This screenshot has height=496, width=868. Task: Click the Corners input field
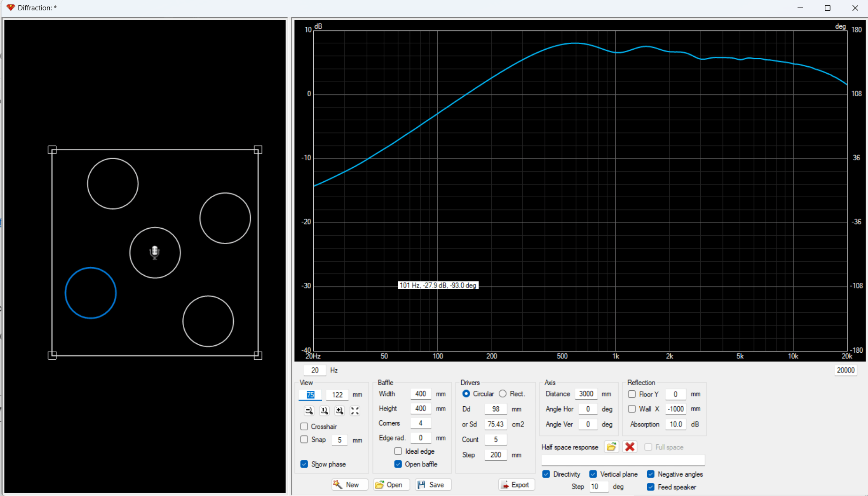(421, 423)
